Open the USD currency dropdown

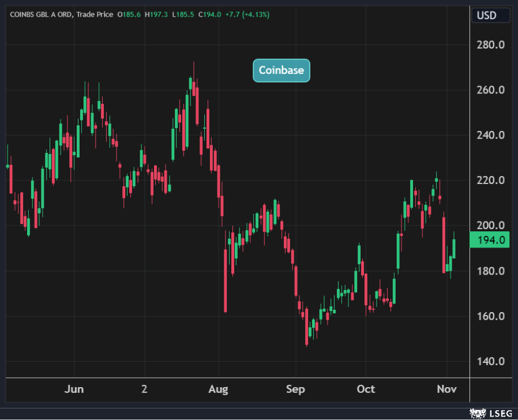click(x=490, y=15)
